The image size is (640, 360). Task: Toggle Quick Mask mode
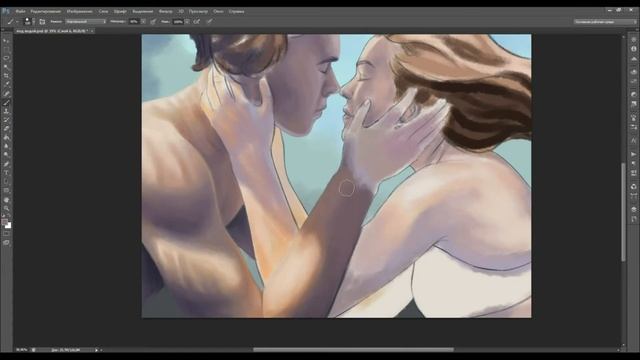click(x=6, y=234)
